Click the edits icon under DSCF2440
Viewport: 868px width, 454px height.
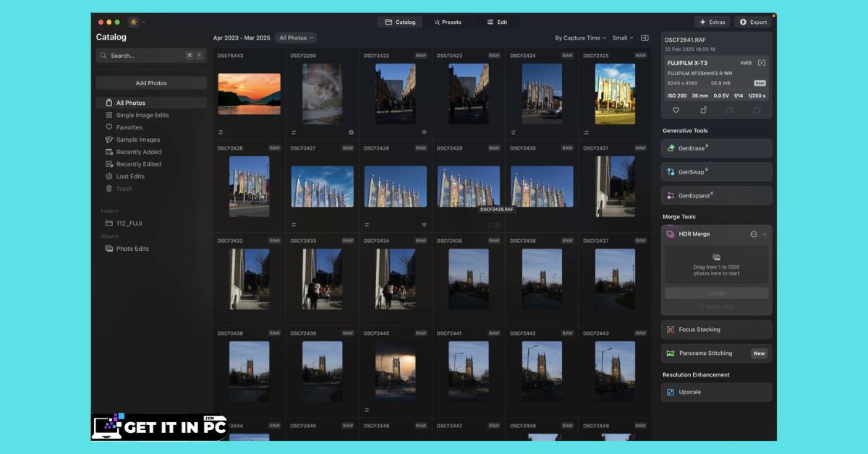(x=367, y=410)
